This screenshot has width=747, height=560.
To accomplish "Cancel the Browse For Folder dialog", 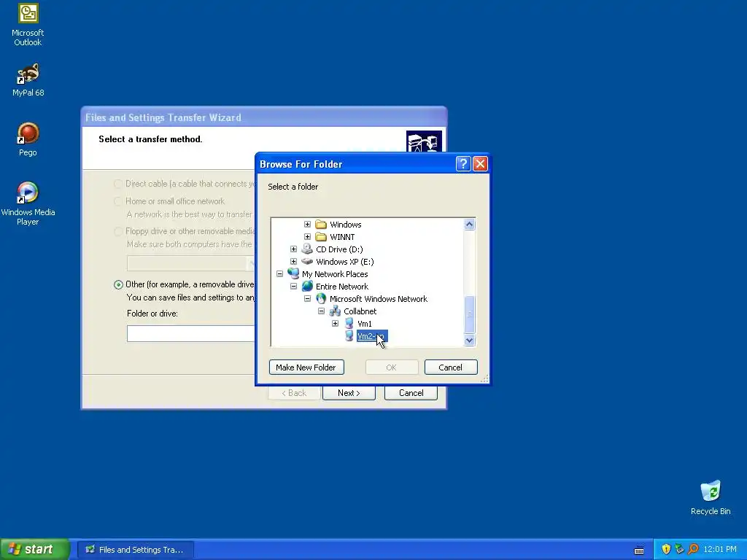I will (451, 367).
